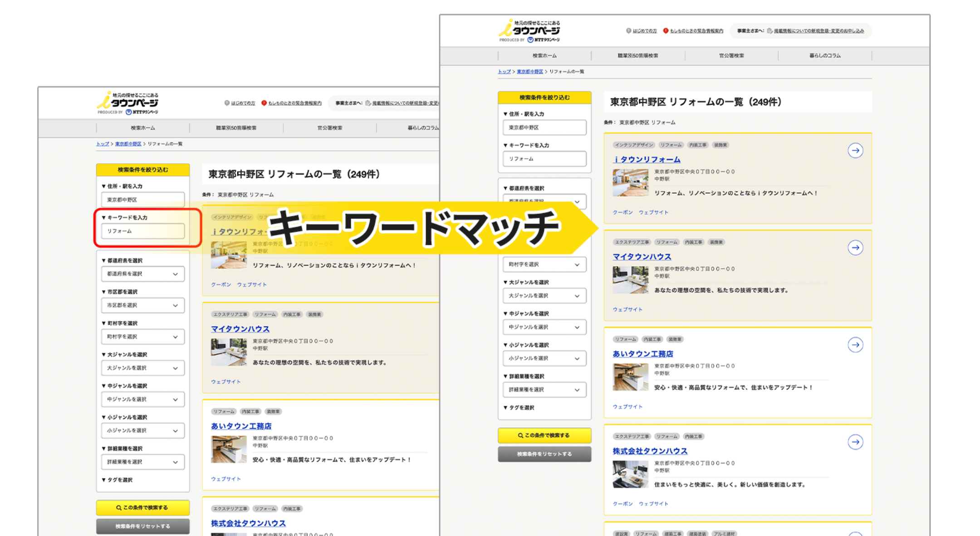Open 市区郡を選択 dropdown in left sidebar

(x=142, y=305)
